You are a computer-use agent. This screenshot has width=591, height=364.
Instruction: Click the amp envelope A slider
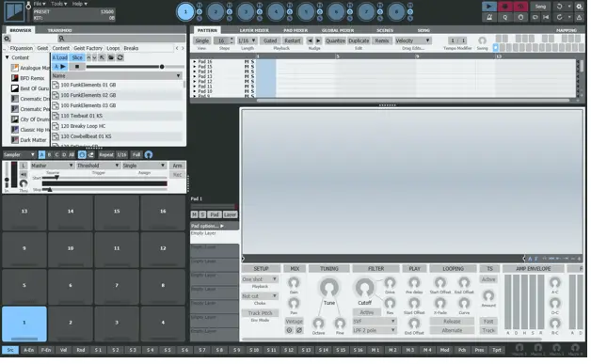(x=507, y=302)
